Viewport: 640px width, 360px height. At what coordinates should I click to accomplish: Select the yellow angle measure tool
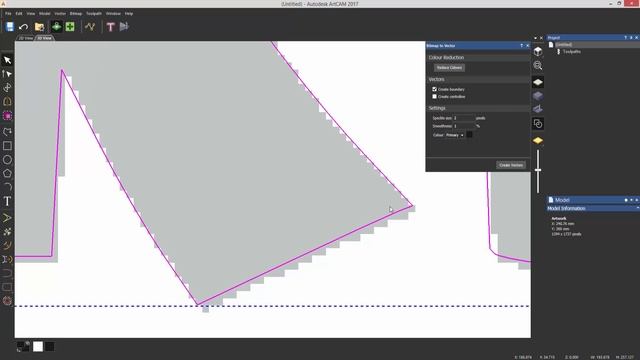[x=7, y=218]
